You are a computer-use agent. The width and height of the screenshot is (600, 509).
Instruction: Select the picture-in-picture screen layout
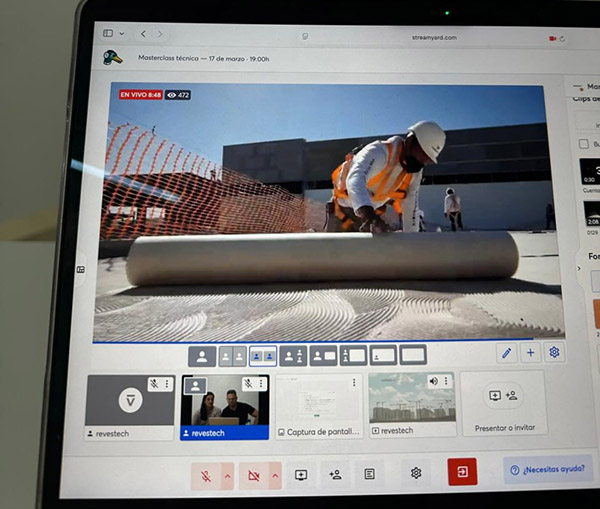point(383,355)
